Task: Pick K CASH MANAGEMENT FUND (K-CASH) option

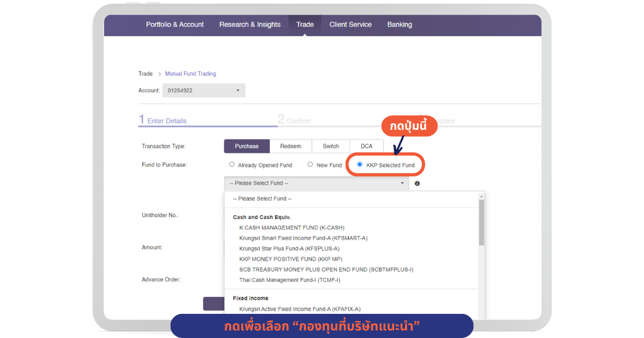Action: (291, 227)
